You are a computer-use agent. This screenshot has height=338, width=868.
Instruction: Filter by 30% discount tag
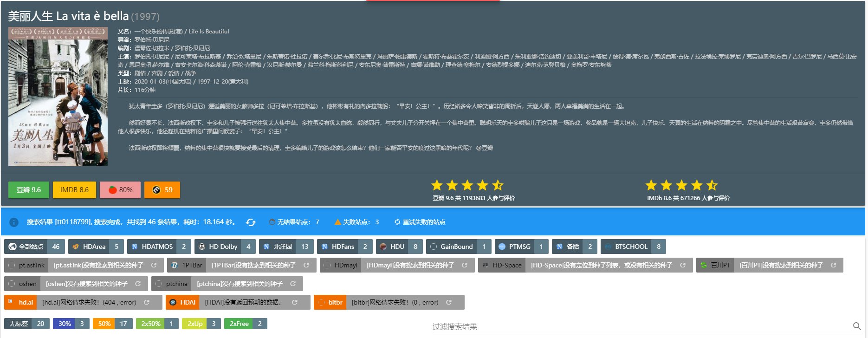pos(71,324)
